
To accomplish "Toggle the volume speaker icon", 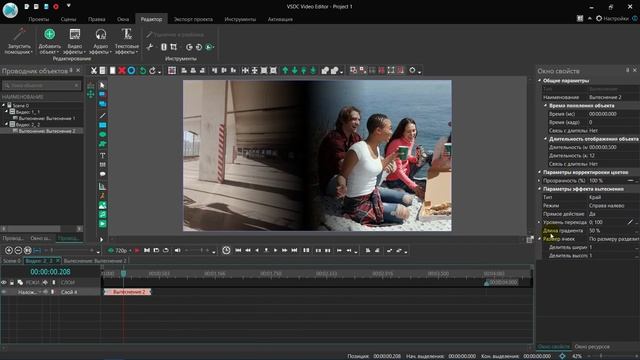I will (178, 250).
